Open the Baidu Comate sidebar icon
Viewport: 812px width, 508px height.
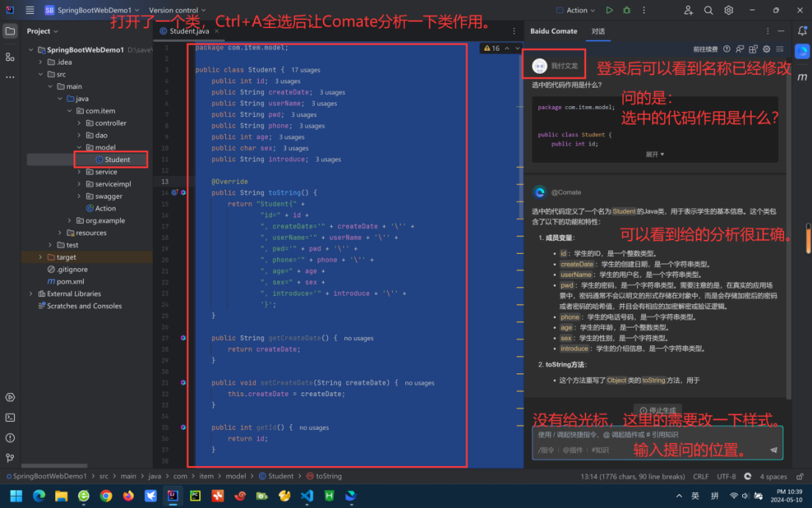pyautogui.click(x=802, y=52)
